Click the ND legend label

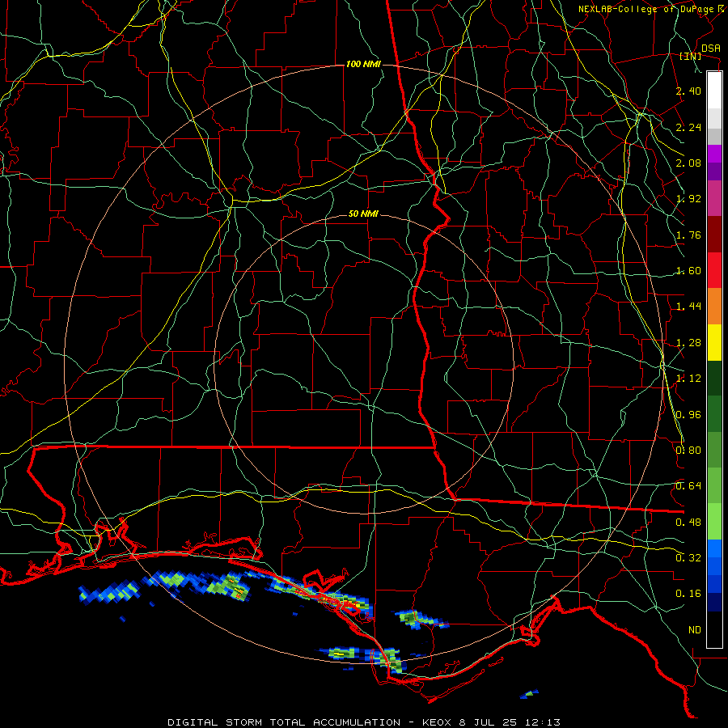(x=695, y=630)
